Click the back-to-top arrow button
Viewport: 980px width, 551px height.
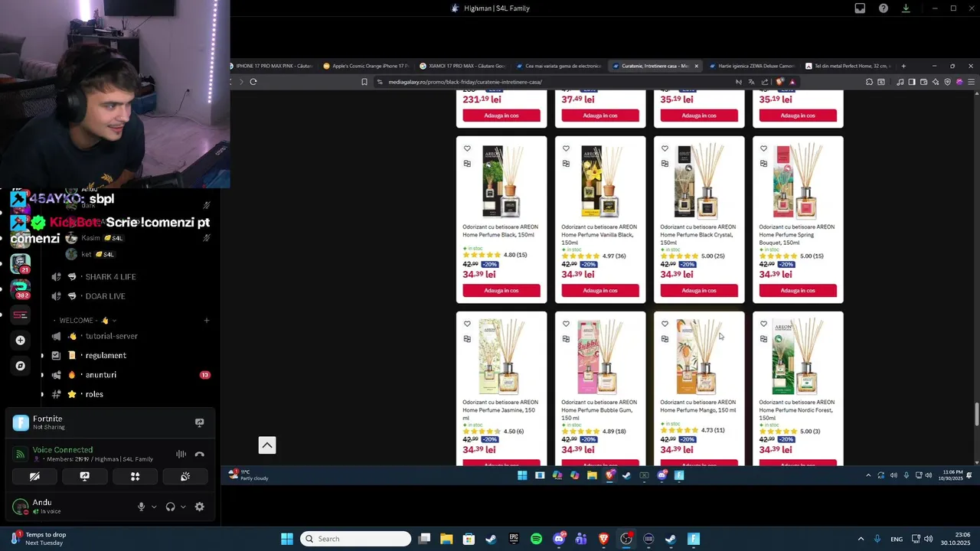tap(267, 445)
